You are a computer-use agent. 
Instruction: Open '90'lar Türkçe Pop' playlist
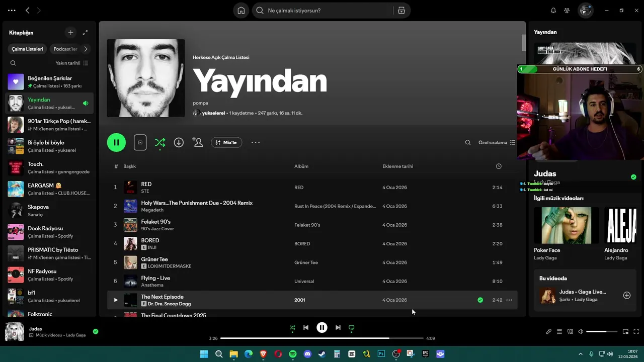pos(49,125)
